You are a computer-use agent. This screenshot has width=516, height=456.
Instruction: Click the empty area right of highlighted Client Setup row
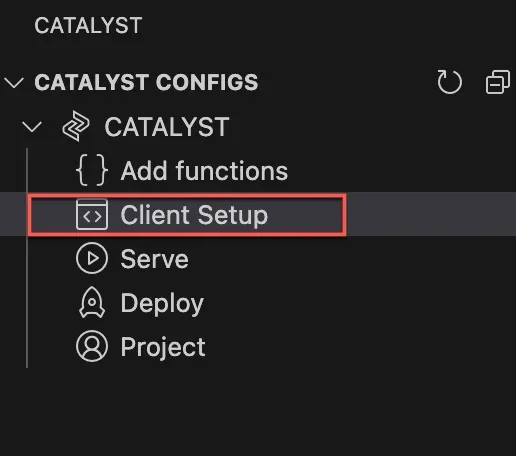[x=430, y=214]
